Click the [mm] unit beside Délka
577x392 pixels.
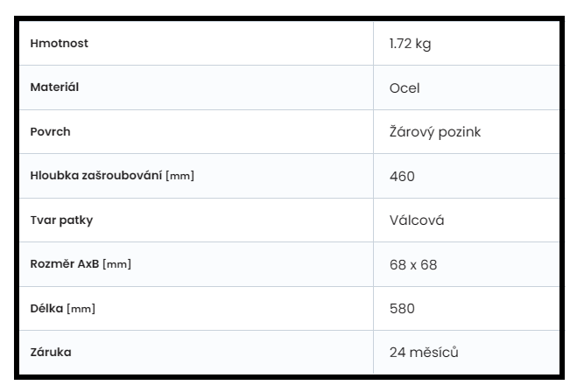tap(79, 308)
